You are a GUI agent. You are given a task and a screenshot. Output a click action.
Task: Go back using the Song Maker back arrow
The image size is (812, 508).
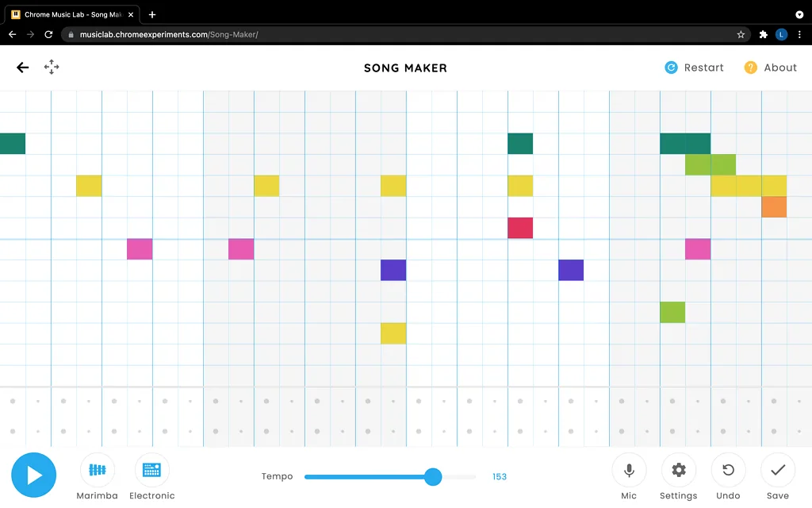coord(22,67)
